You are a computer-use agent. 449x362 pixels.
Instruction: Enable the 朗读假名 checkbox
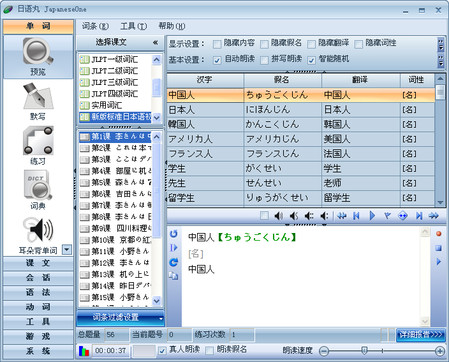[210, 351]
